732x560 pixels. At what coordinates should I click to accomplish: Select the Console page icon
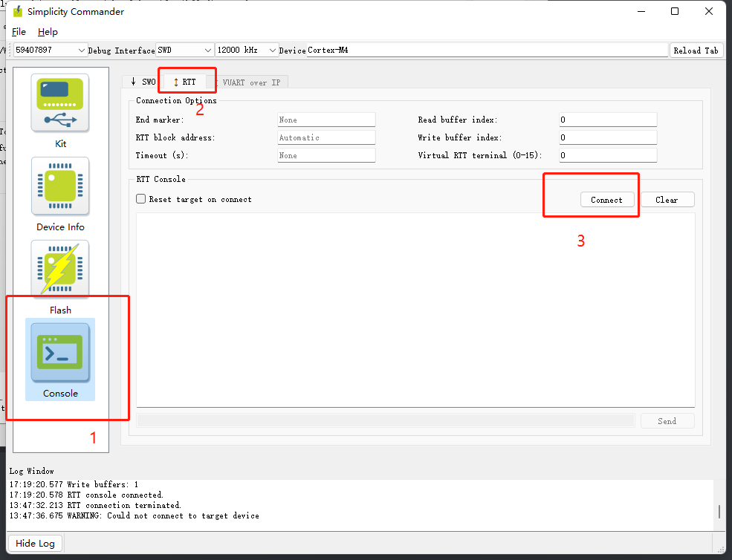(x=60, y=353)
